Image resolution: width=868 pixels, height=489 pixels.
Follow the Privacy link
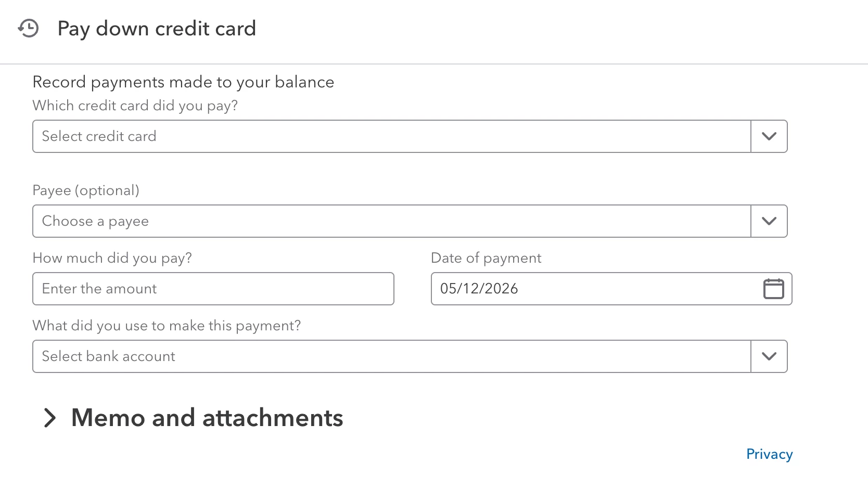pyautogui.click(x=769, y=454)
